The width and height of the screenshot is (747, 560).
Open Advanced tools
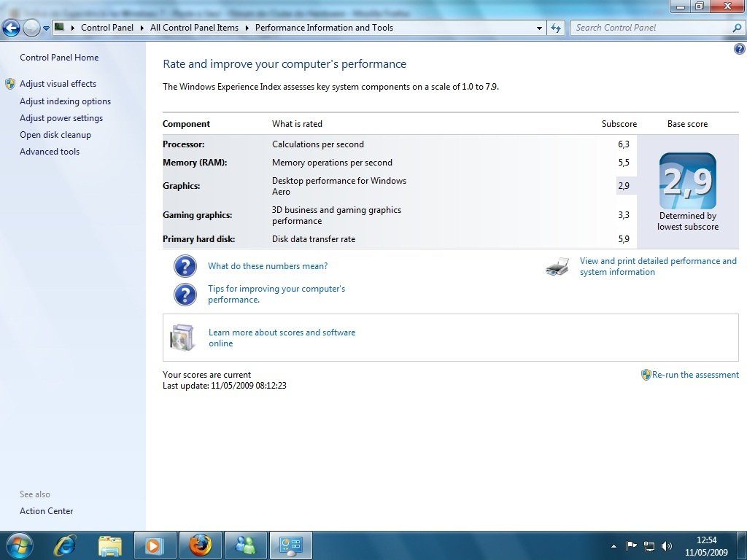[50, 152]
